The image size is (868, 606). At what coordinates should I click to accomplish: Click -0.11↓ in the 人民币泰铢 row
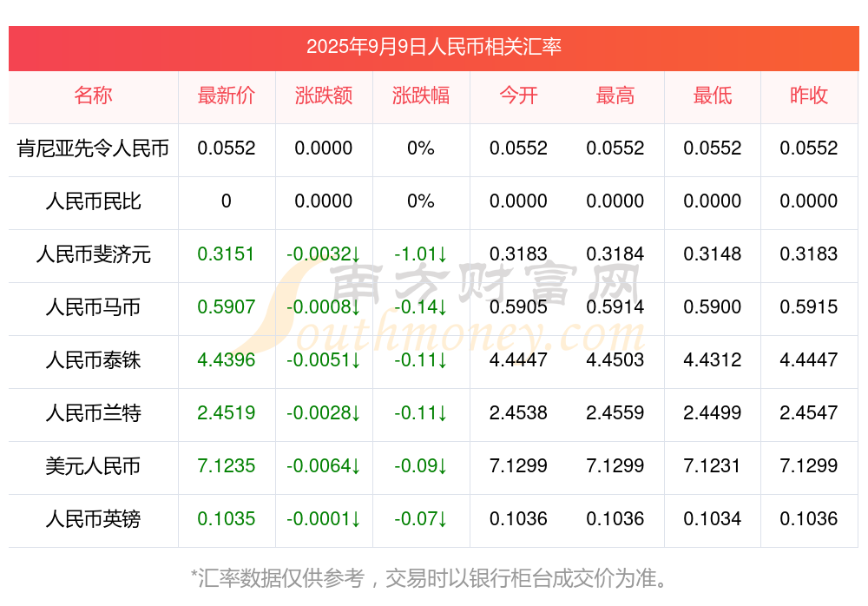pos(421,359)
